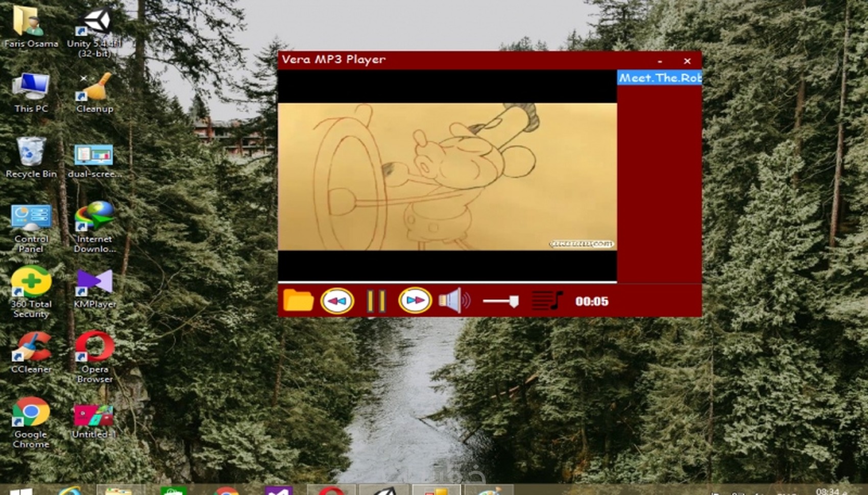Select the Recycle Bin icon

[31, 158]
